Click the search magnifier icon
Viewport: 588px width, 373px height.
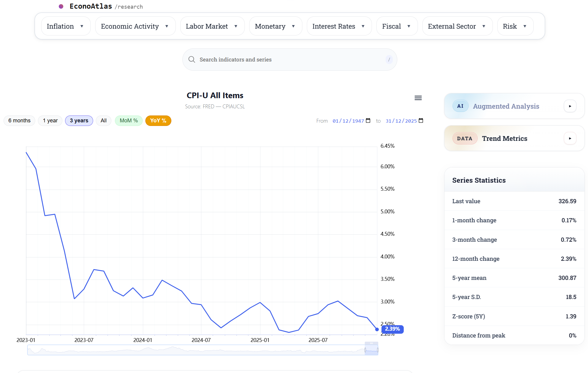click(x=192, y=59)
